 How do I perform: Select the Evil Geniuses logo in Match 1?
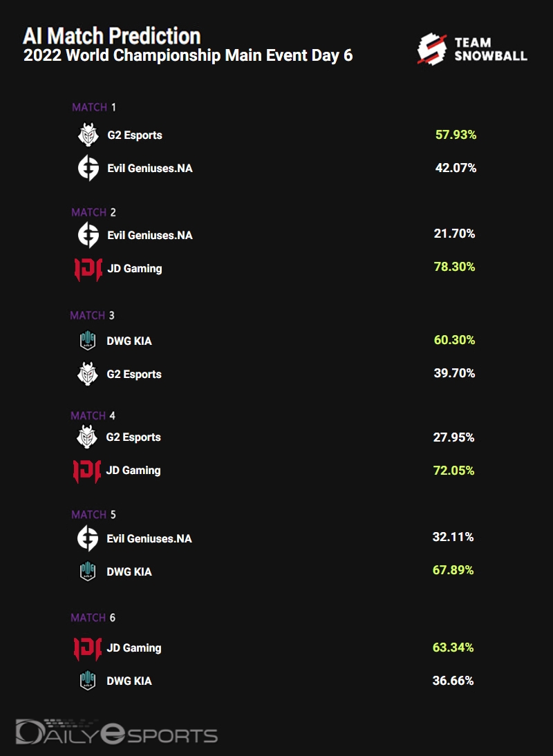(x=88, y=168)
